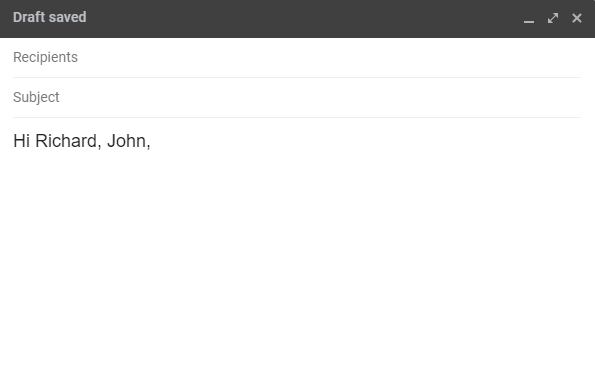Click into the Subject field

tap(297, 98)
